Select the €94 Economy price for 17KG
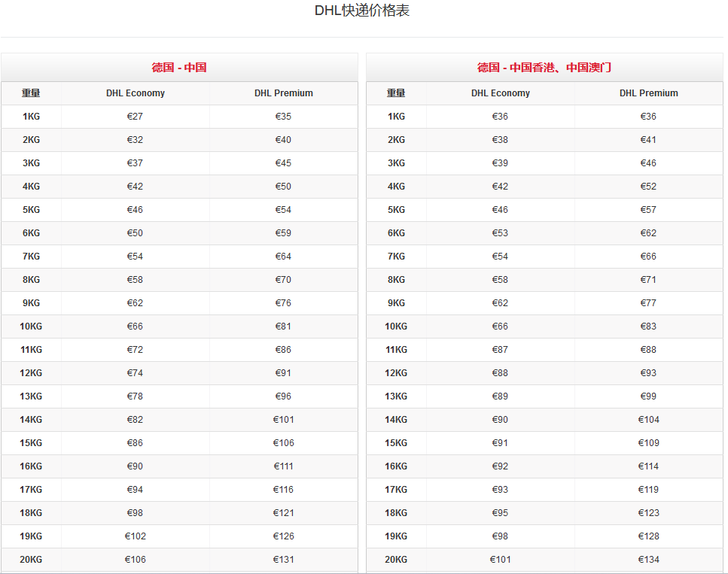Image resolution: width=728 pixels, height=574 pixels. point(135,490)
